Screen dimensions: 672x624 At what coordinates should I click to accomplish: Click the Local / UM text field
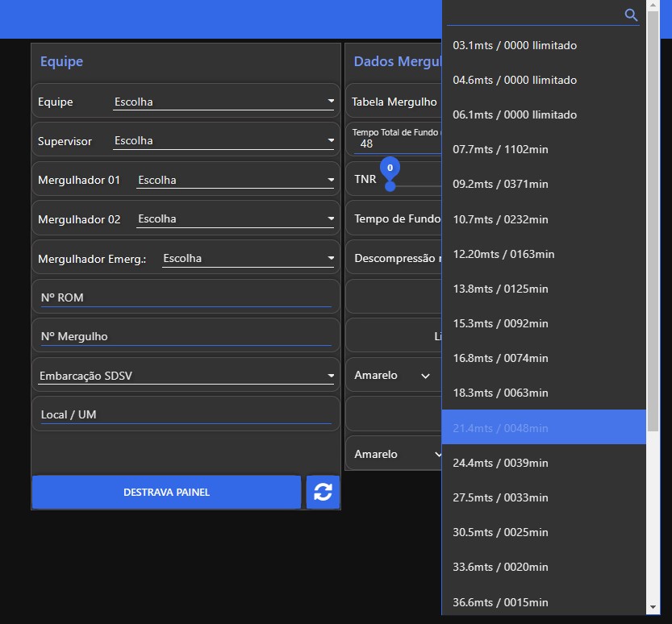pos(186,414)
